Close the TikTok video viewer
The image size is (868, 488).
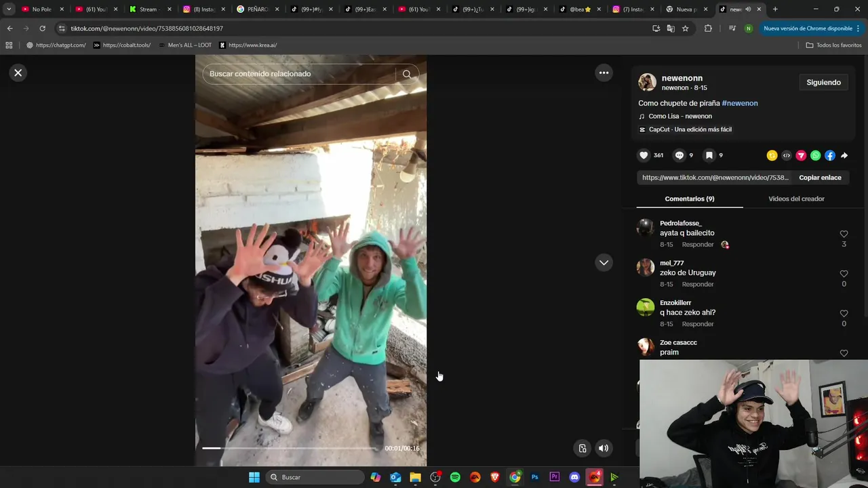point(18,73)
